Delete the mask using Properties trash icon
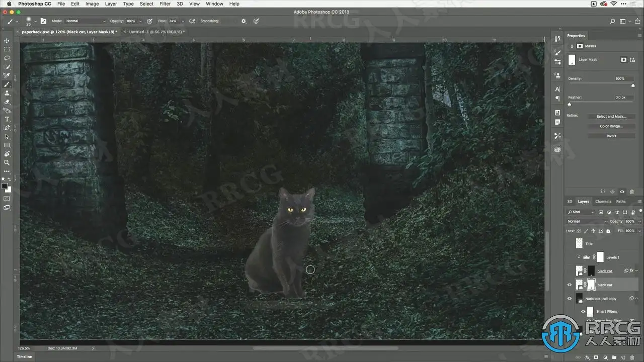 (x=632, y=192)
